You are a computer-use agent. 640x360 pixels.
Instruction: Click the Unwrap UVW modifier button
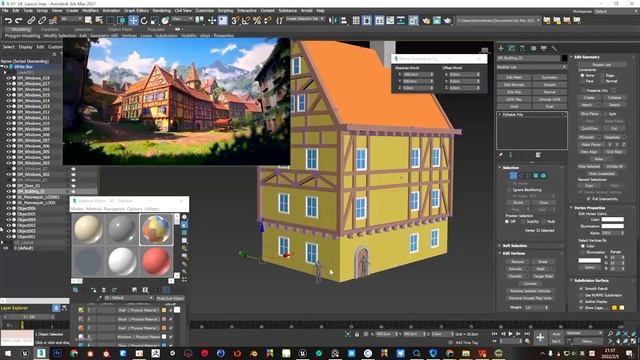pyautogui.click(x=549, y=99)
